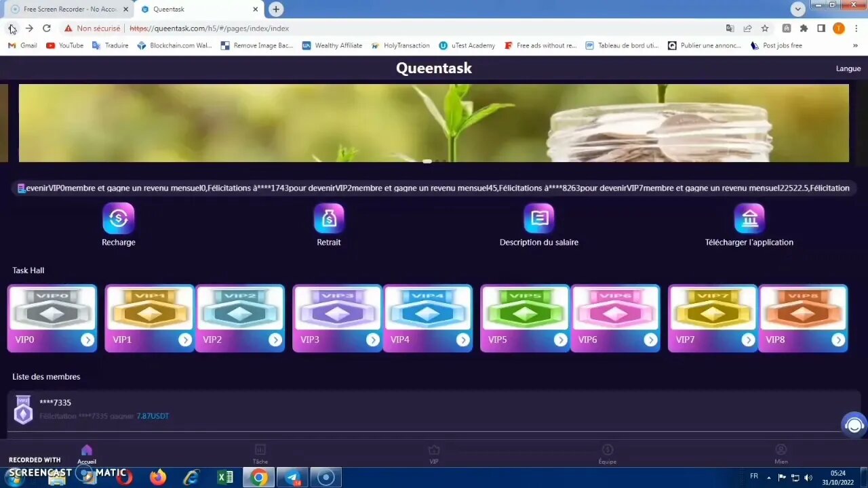
Task: Click the VIP6 card arrow
Action: click(x=650, y=340)
